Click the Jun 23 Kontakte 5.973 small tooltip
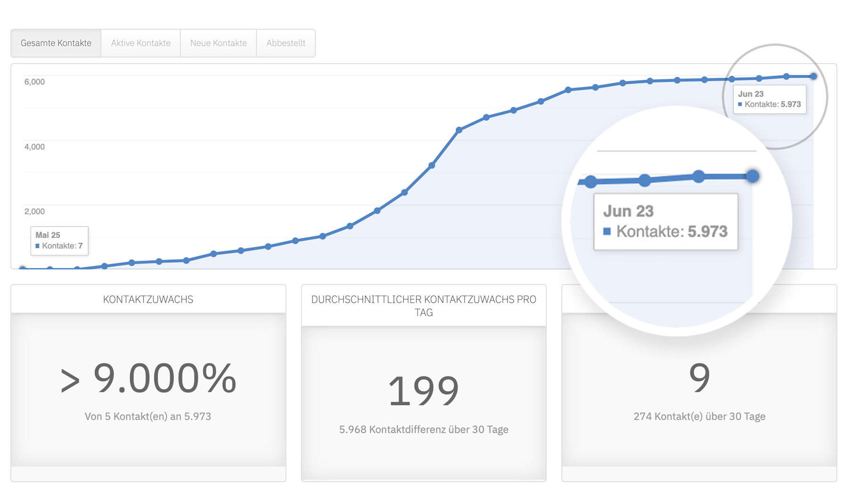The image size is (849, 504). tap(770, 99)
